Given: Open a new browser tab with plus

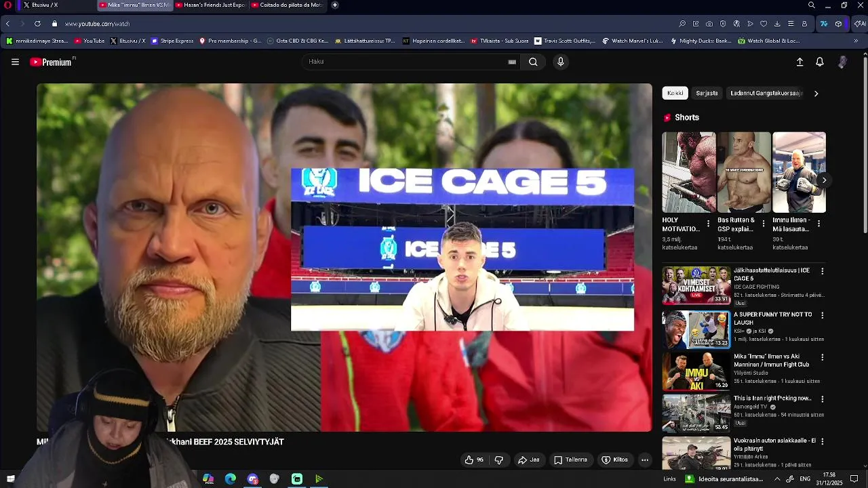Looking at the screenshot, I should click(335, 5).
